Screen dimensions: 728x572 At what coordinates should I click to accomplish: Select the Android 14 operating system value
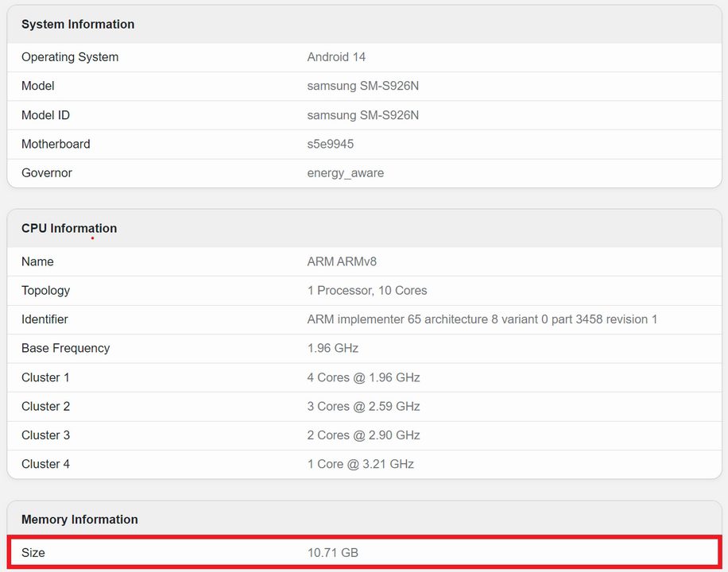pyautogui.click(x=336, y=57)
